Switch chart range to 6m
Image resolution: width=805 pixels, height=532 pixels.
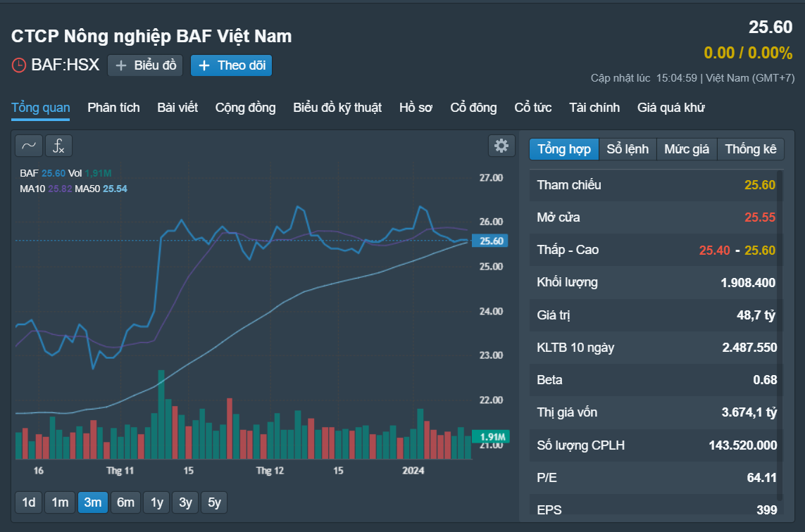pos(126,502)
